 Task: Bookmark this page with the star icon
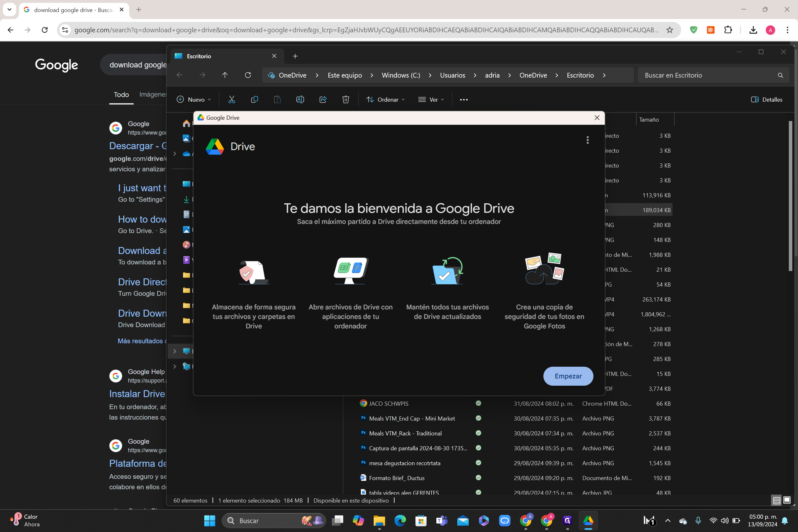(x=669, y=30)
